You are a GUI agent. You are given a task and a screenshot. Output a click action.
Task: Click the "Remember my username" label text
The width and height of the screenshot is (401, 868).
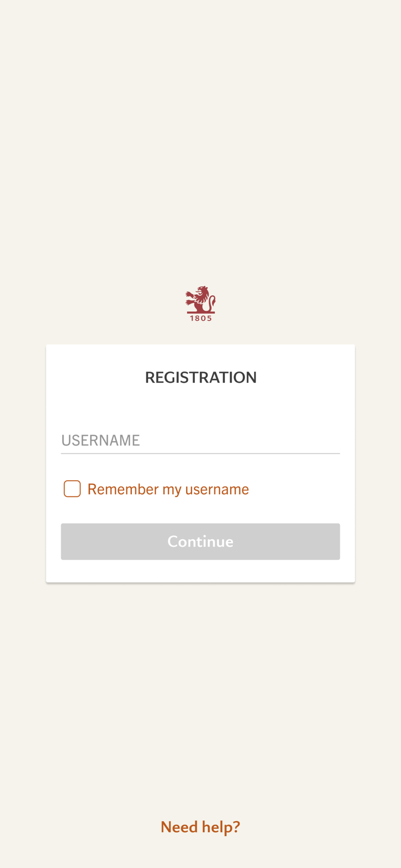[168, 489]
